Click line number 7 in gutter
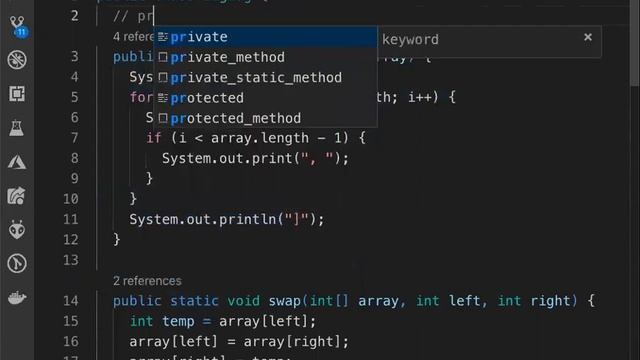 [x=74, y=138]
